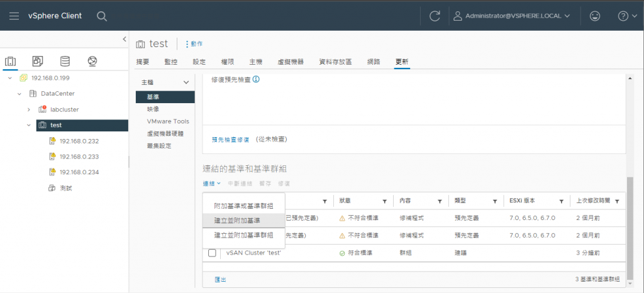Viewport: 644px width, 293px height.
Task: Filter the ESXi 版本 column
Action: pyautogui.click(x=562, y=201)
